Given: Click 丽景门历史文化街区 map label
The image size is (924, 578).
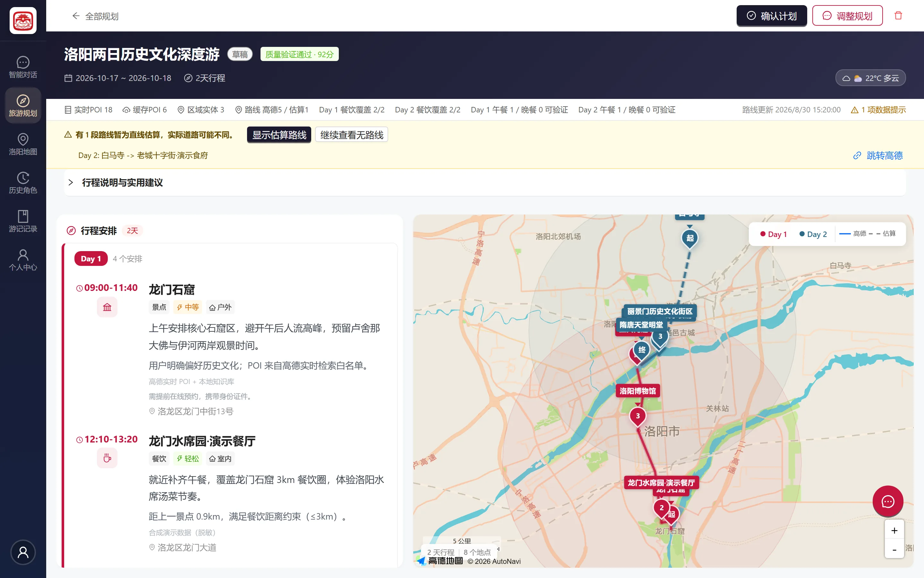Looking at the screenshot, I should [x=660, y=311].
